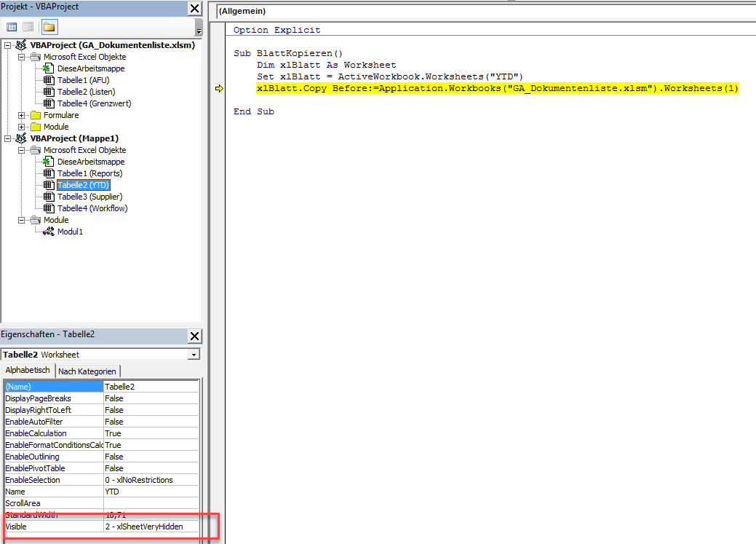This screenshot has width=756, height=544.
Task: Select Tabelle3 (Supplier) sheet
Action: (x=89, y=197)
